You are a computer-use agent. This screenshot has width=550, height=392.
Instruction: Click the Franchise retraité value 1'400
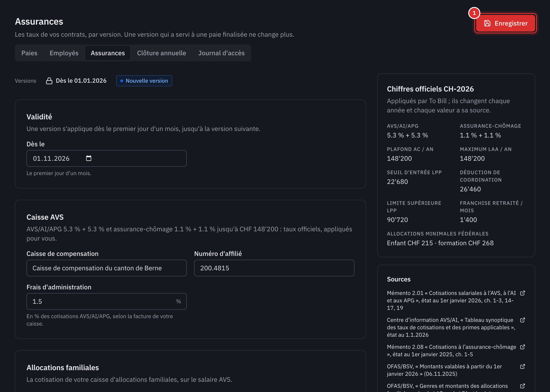click(x=468, y=220)
